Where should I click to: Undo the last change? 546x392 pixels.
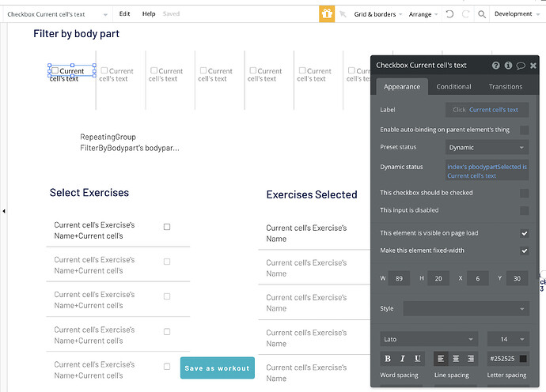(x=450, y=14)
